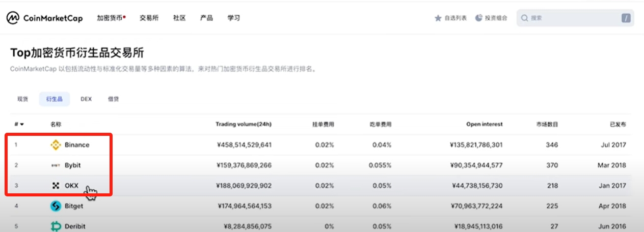Click the slash shortcut badge in search
The image size is (644, 232).
point(626,18)
